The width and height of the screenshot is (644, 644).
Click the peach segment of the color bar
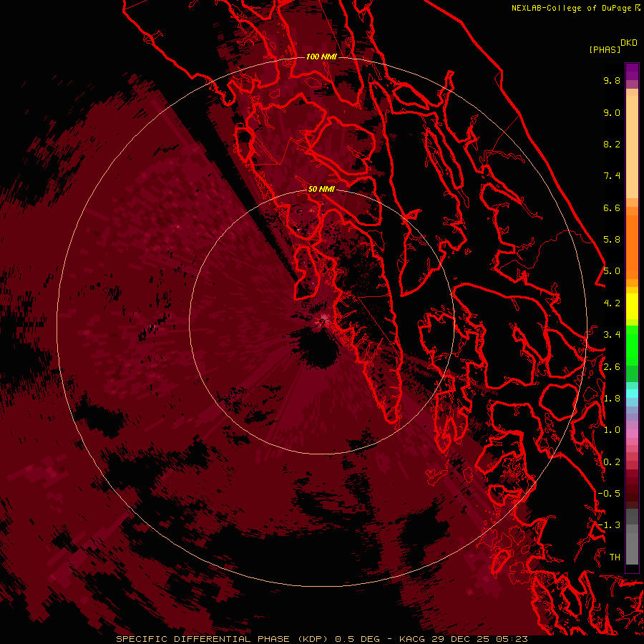coord(632,146)
